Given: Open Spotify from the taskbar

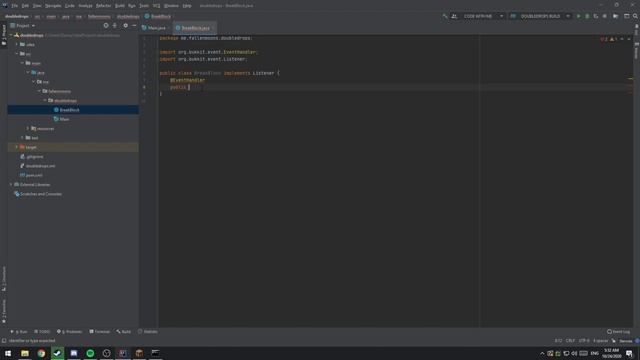Looking at the screenshot, I should tap(90, 353).
